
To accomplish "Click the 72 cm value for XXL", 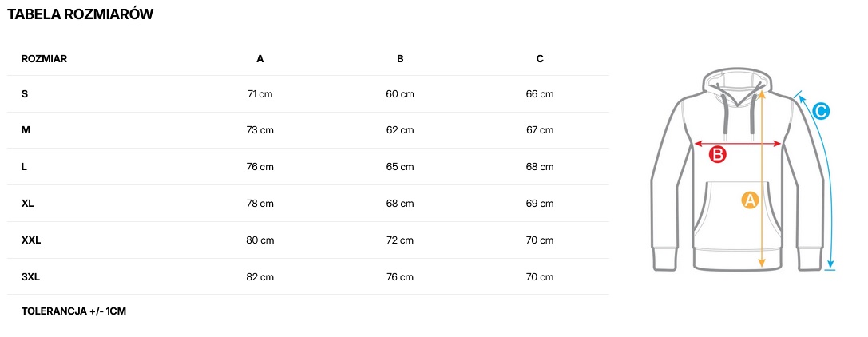I will tap(400, 240).
